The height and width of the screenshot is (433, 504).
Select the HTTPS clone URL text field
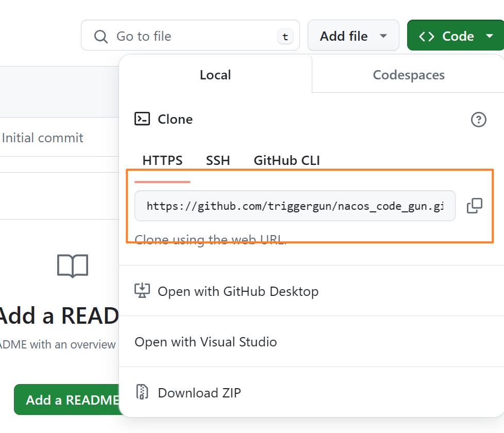click(x=294, y=206)
